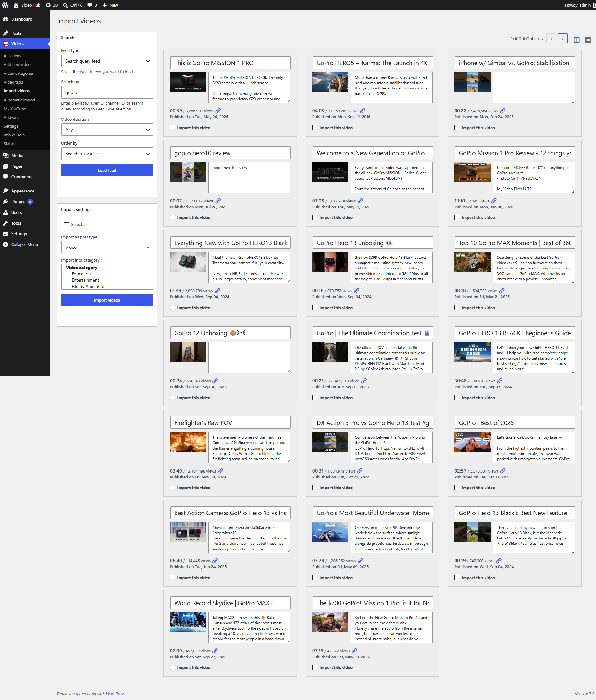Tick the Select all checkbox
The height and width of the screenshot is (700, 596).
pyautogui.click(x=66, y=225)
